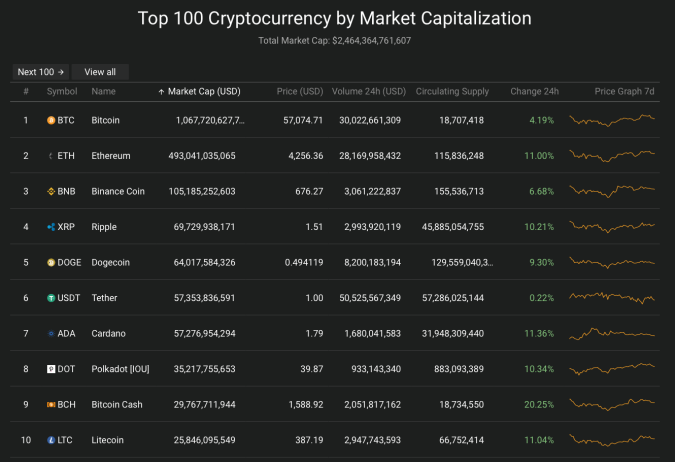Open the Bitcoin Cash name link
Screen dimensions: 675x462
coord(117,404)
